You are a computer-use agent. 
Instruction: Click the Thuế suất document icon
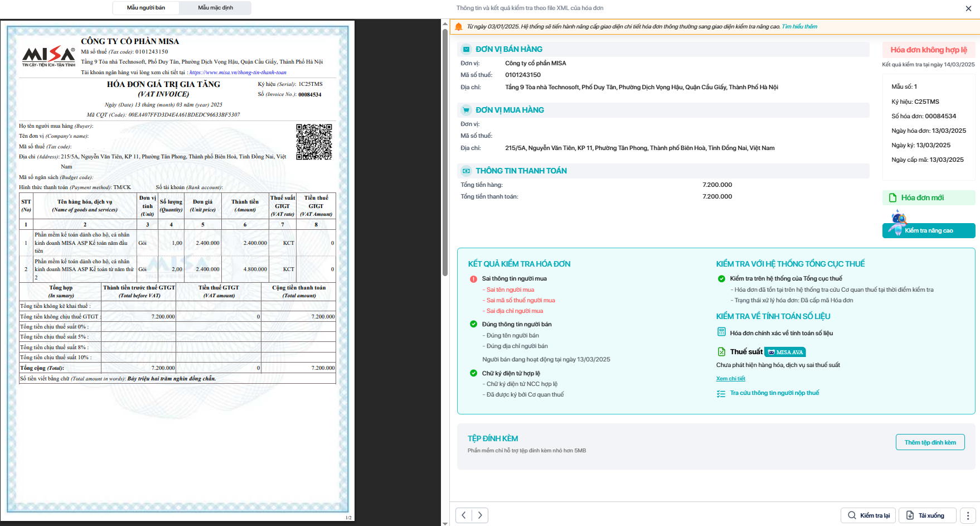[721, 352]
